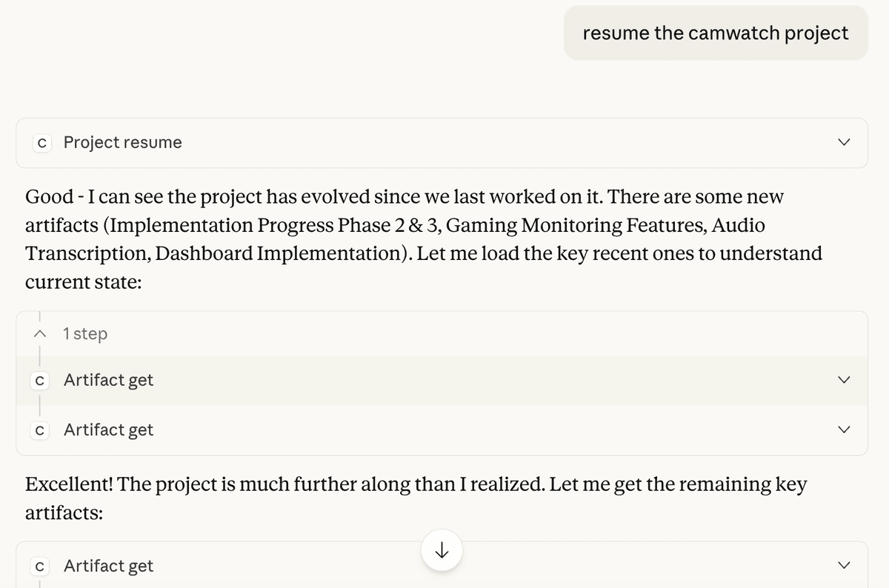Select the C icon on the first Artifact get

click(x=39, y=380)
